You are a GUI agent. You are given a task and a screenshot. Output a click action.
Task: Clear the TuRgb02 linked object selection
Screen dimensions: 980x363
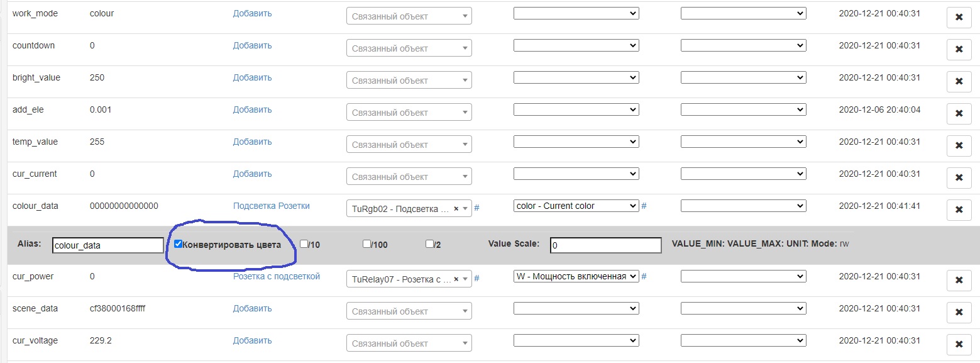tap(456, 208)
